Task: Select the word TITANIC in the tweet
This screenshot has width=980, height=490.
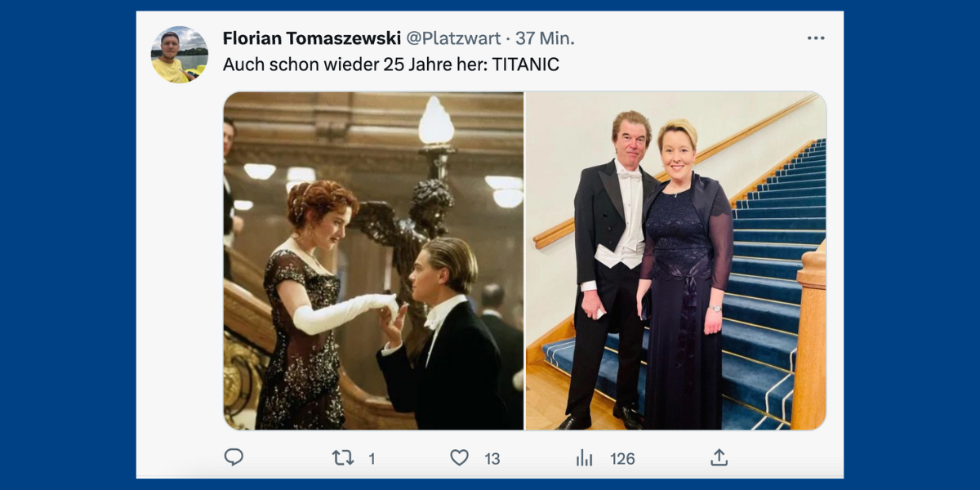Action: [526, 65]
